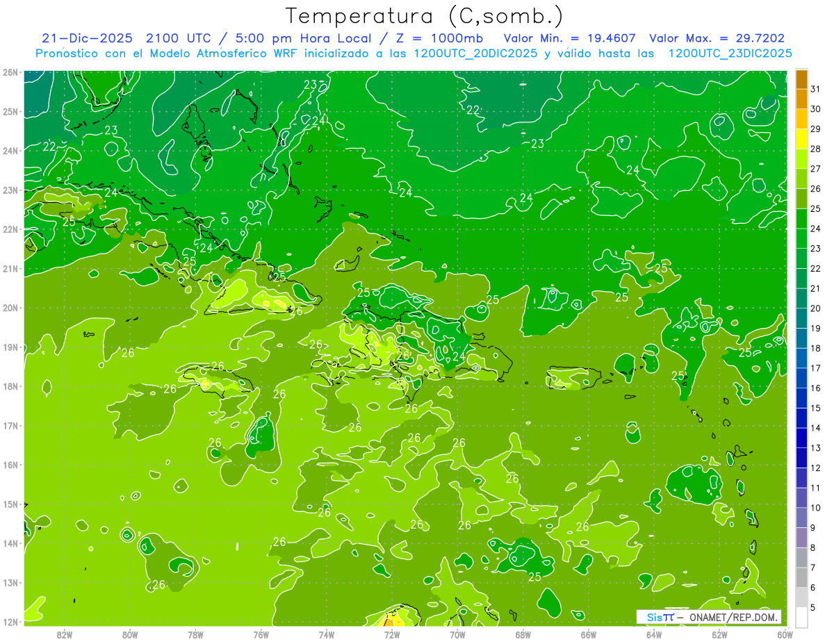
Task: Click the "60W" longitude label
Action: click(785, 634)
